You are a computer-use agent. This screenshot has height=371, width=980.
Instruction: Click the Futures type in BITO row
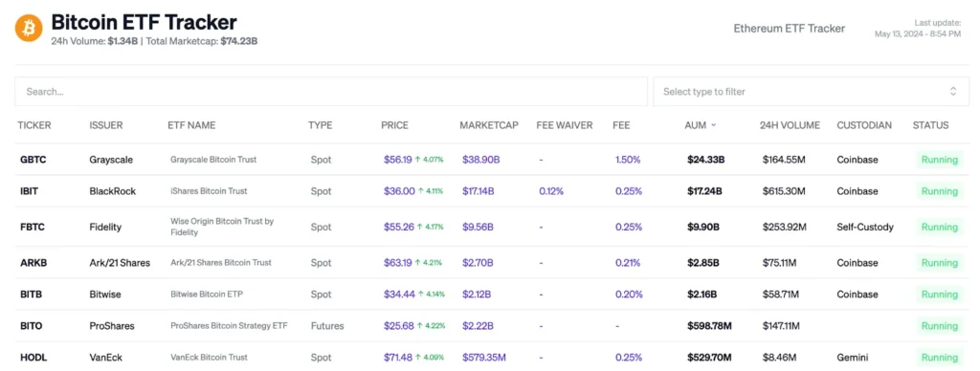pyautogui.click(x=327, y=326)
